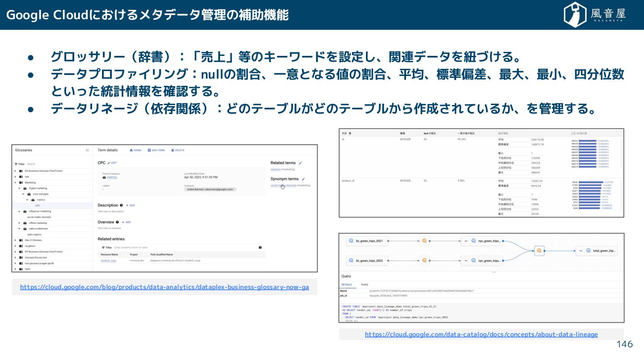Collapse upper nyc_green_trips node with minus
This screenshot has height=362, width=644.
tap(466, 241)
